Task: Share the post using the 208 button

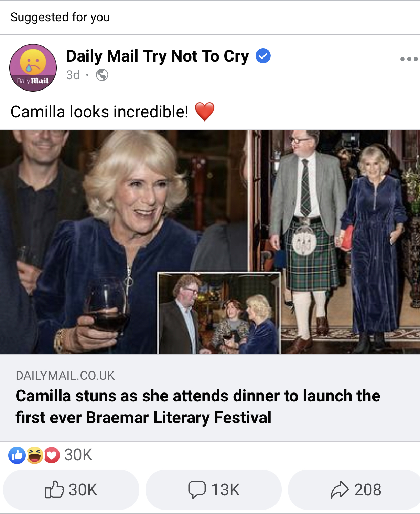Action: 356,490
